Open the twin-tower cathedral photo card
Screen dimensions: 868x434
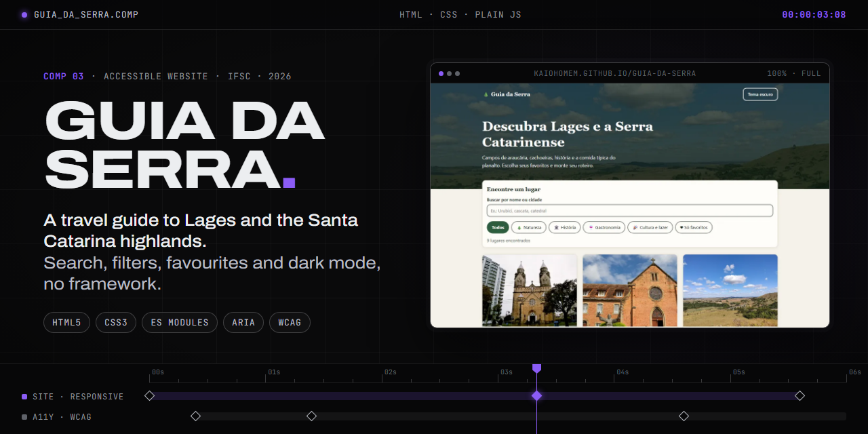(x=530, y=291)
